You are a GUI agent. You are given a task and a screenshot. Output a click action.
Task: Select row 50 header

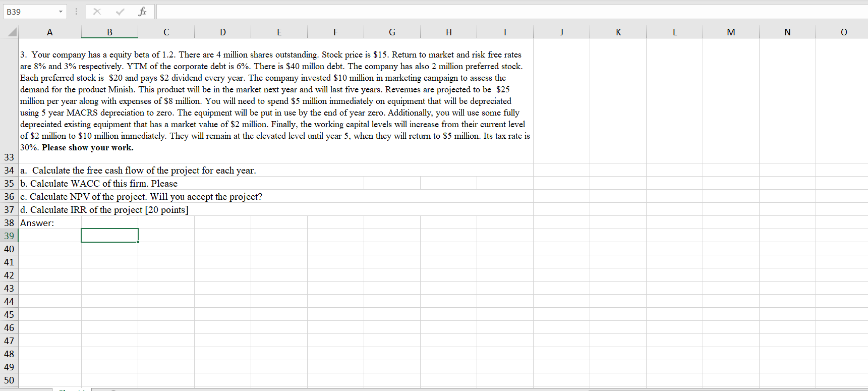click(x=9, y=380)
